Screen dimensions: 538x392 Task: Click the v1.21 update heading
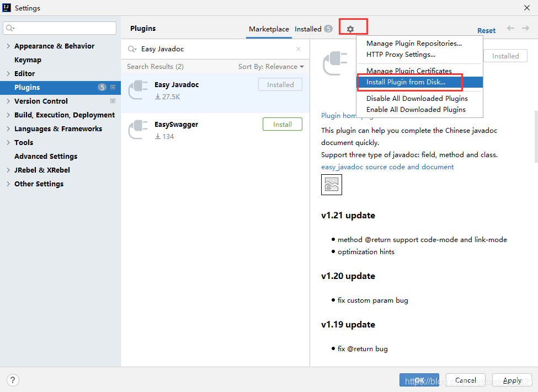(x=348, y=216)
